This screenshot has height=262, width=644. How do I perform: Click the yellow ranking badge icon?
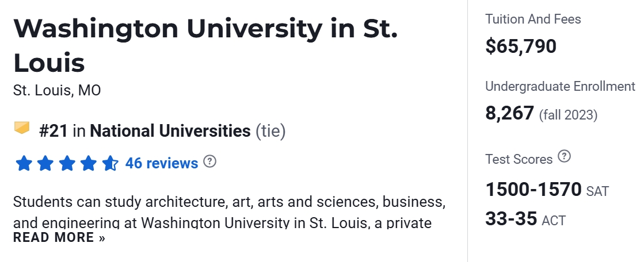click(x=21, y=128)
